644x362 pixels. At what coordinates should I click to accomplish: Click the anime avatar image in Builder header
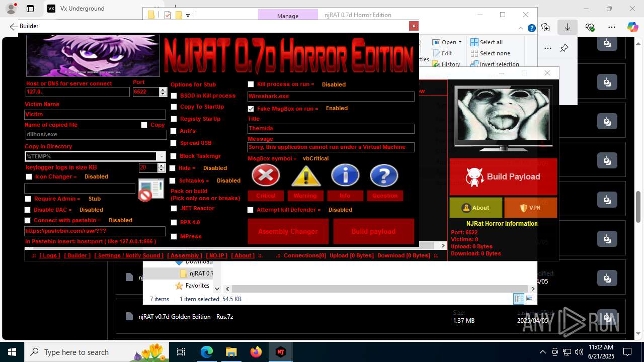tap(93, 55)
